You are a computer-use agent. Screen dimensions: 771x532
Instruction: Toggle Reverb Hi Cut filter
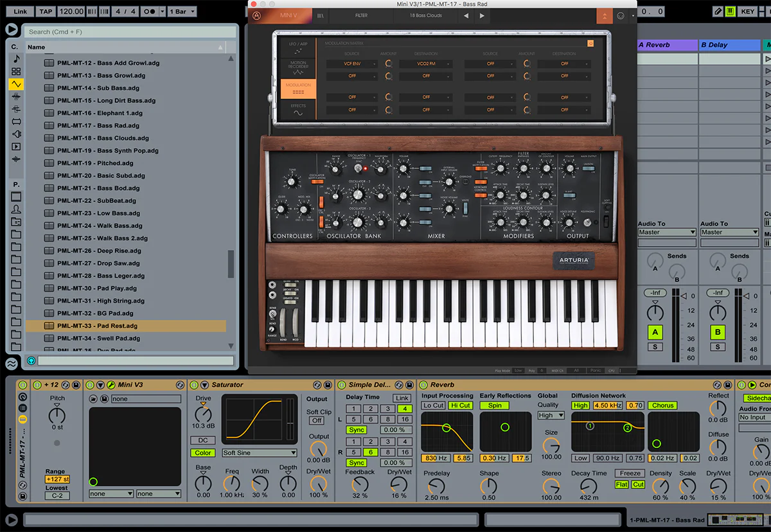pos(461,405)
